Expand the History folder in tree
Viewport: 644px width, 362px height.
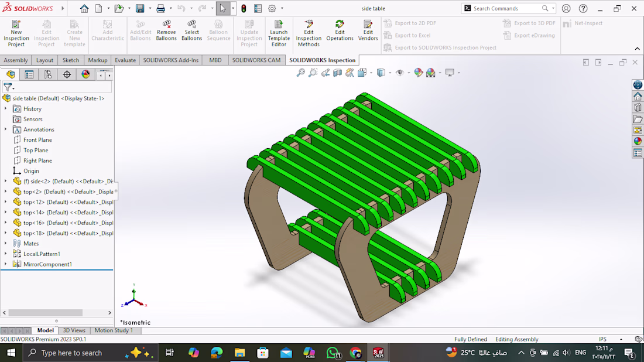(x=6, y=108)
